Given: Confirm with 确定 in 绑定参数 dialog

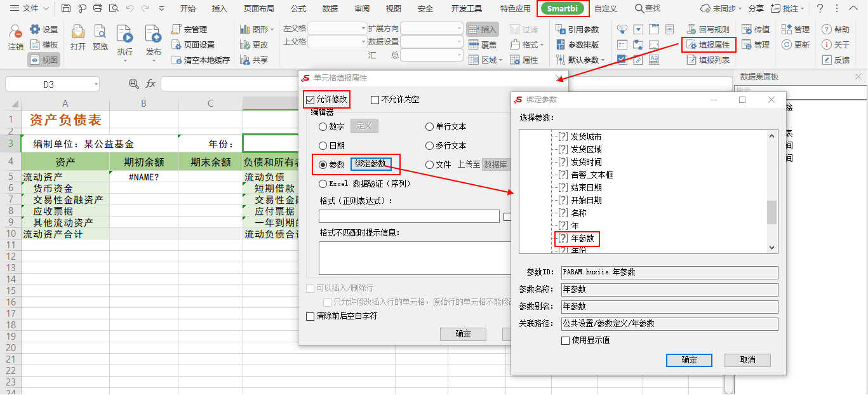Looking at the screenshot, I should coord(689,360).
